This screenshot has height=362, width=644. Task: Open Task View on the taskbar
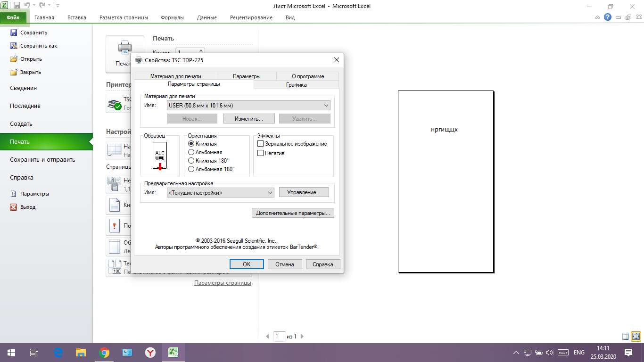[34, 352]
